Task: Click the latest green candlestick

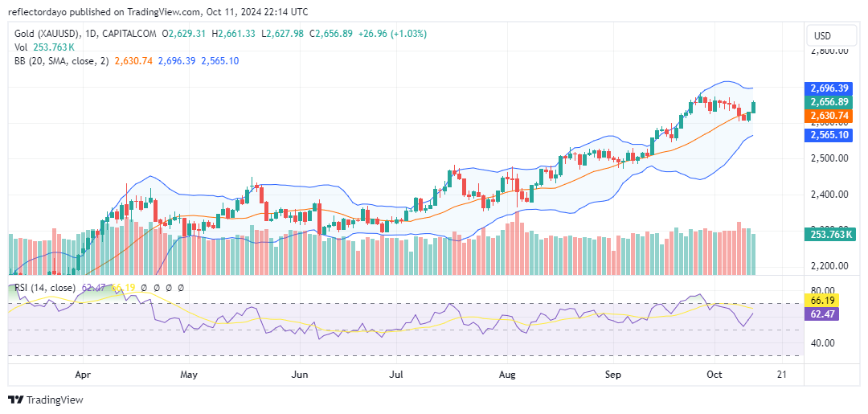Action: point(753,107)
